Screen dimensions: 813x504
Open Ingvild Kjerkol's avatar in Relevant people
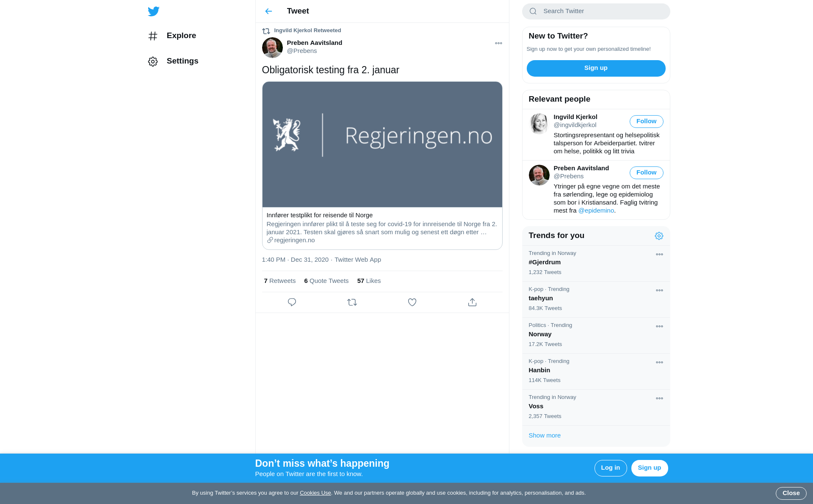tap(539, 124)
